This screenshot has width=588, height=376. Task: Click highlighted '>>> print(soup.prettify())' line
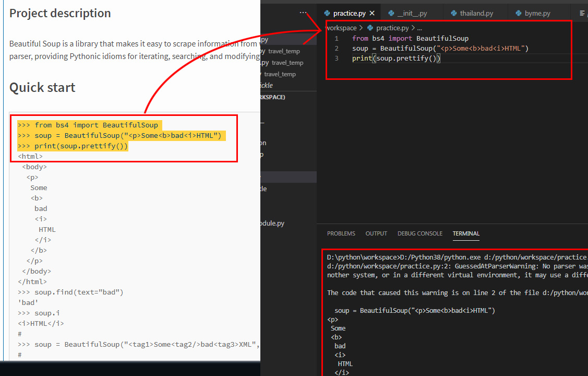point(73,146)
